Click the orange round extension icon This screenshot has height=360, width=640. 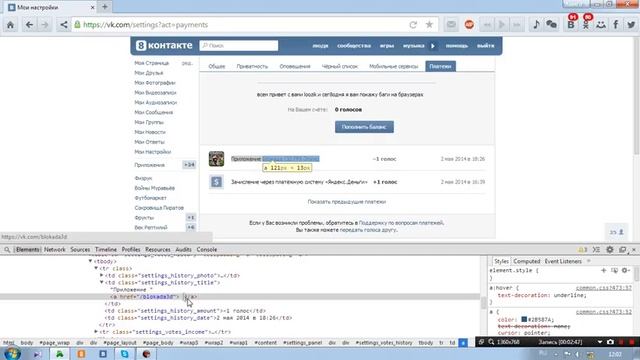(469, 24)
